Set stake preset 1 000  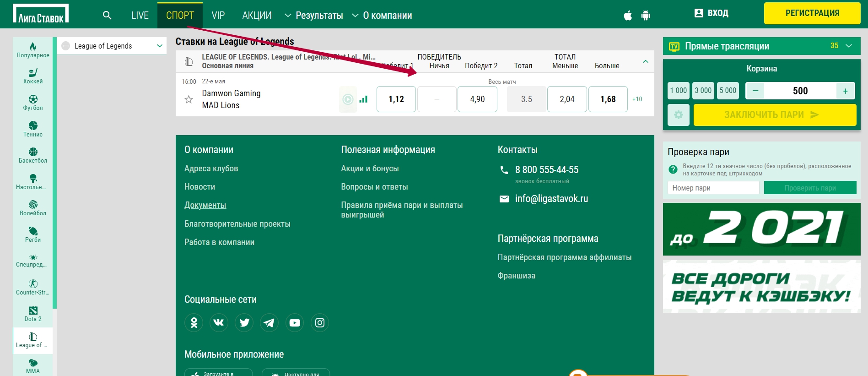click(x=678, y=91)
